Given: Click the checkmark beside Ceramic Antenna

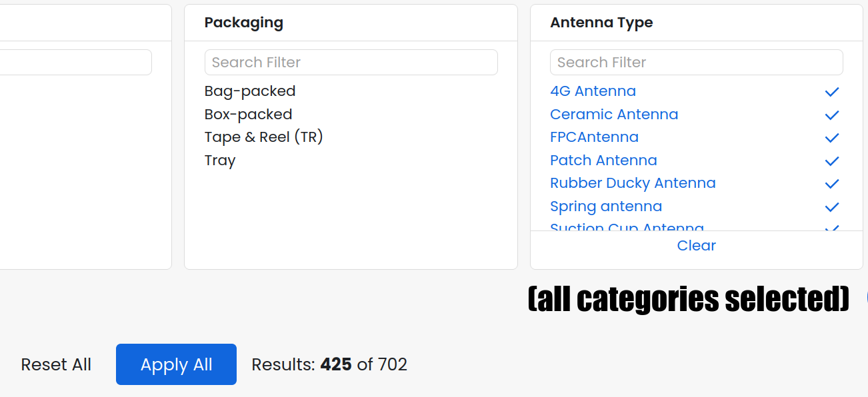Looking at the screenshot, I should pos(831,115).
